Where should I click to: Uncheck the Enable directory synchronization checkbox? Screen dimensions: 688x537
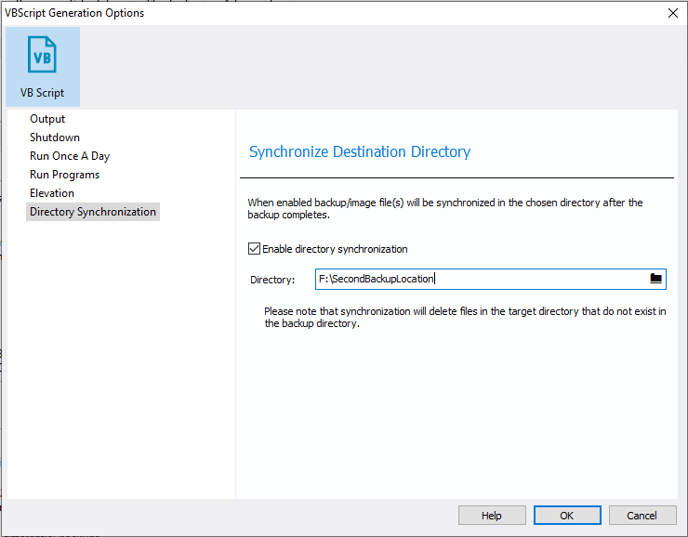point(254,249)
